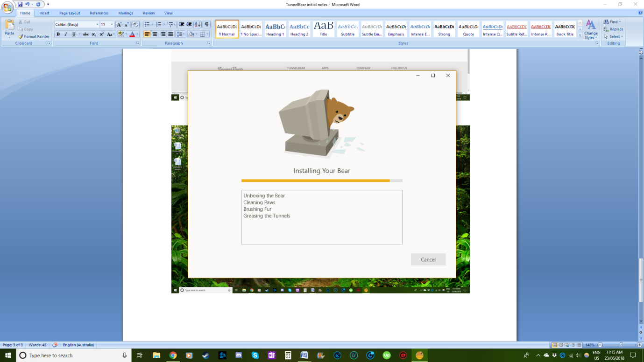Open the Paragraph dialog launcher
Viewport: 644px width, 362px height.
coord(209,43)
